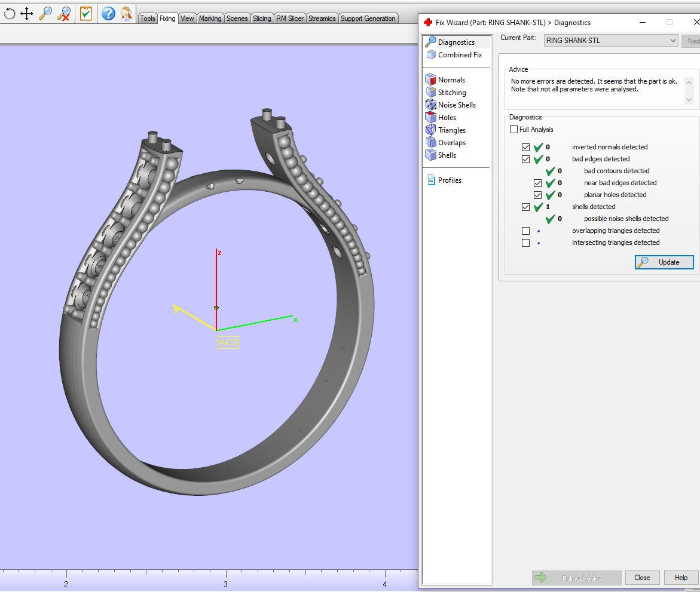Open the Normals fix page
The image size is (700, 592).
(x=451, y=80)
